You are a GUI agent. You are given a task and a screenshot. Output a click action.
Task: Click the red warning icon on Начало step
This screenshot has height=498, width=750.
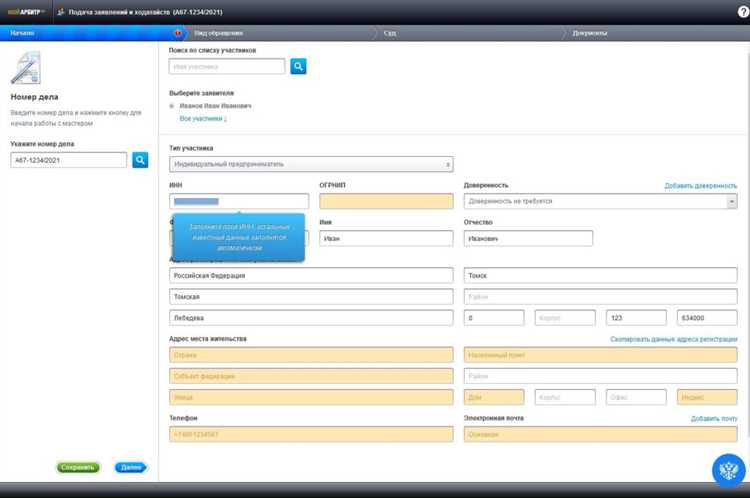176,33
